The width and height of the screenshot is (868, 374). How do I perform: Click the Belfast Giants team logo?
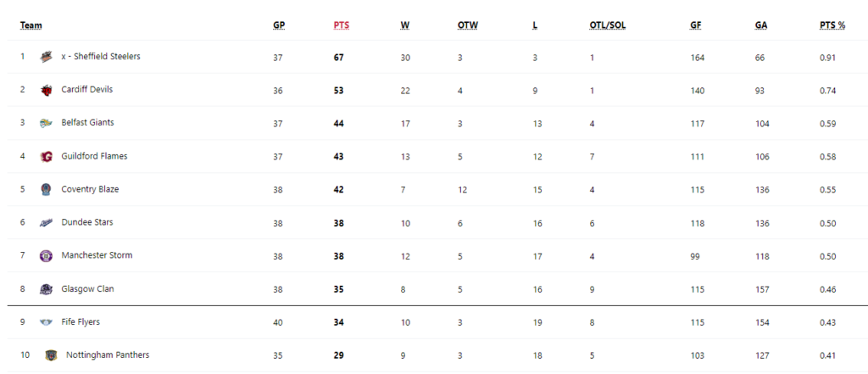point(46,123)
